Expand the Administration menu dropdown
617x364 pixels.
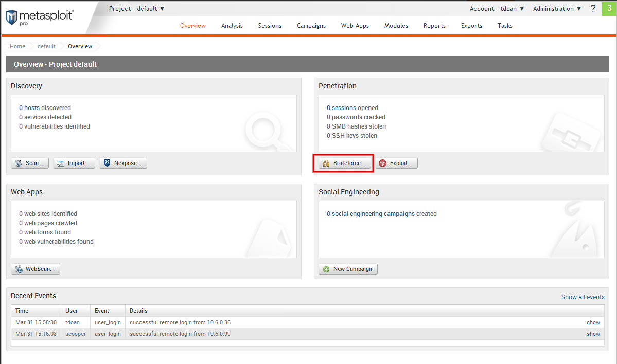click(x=557, y=9)
